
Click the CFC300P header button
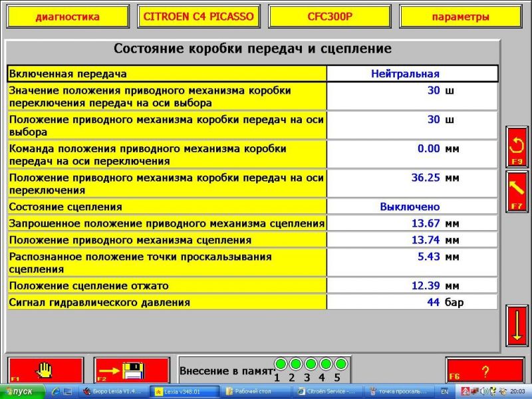pos(330,17)
